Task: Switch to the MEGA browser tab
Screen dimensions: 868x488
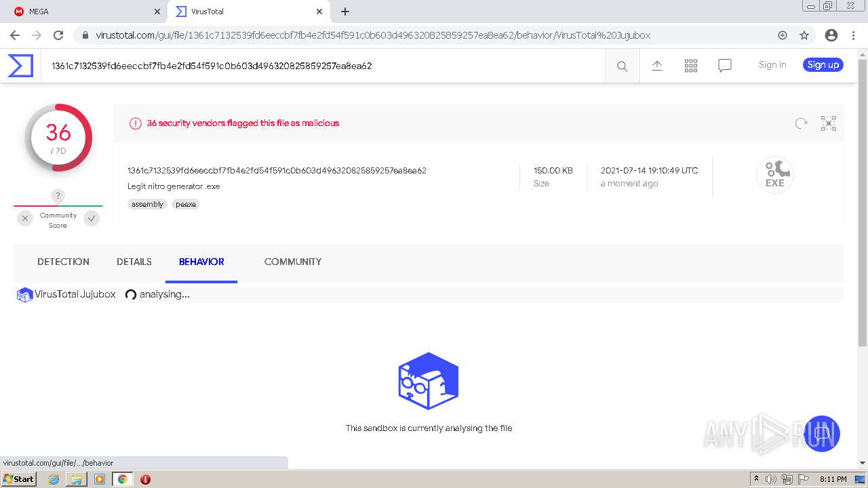Action: click(85, 12)
